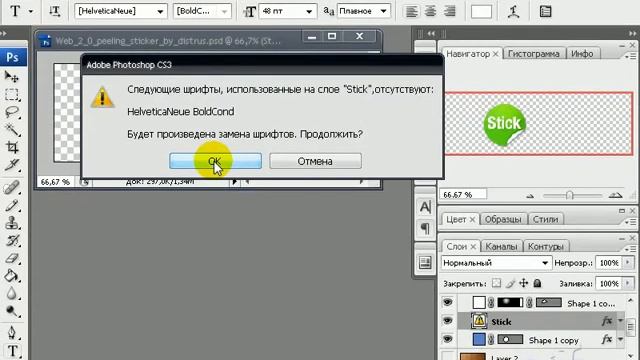Select the Dodge tool
This screenshot has width=640, height=360.
(x=12, y=311)
